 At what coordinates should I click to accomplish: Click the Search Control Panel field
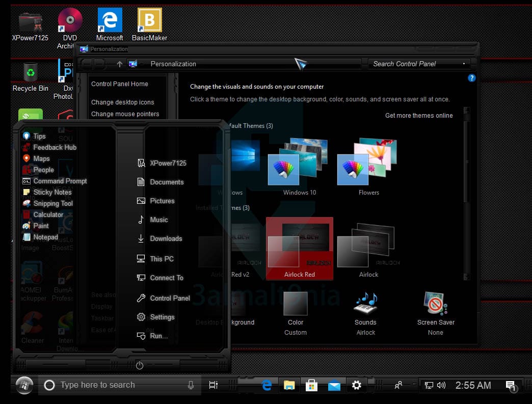coord(419,64)
